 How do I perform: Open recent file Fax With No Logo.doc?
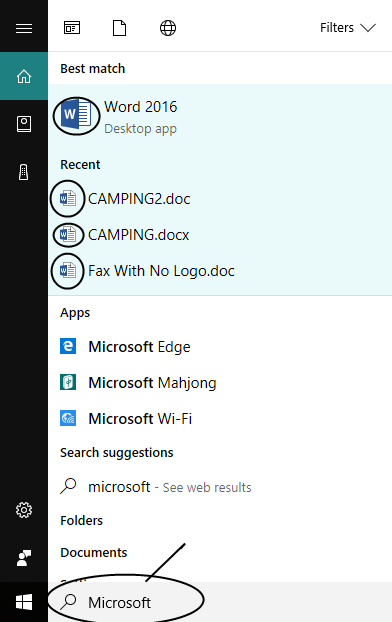[x=220, y=271]
